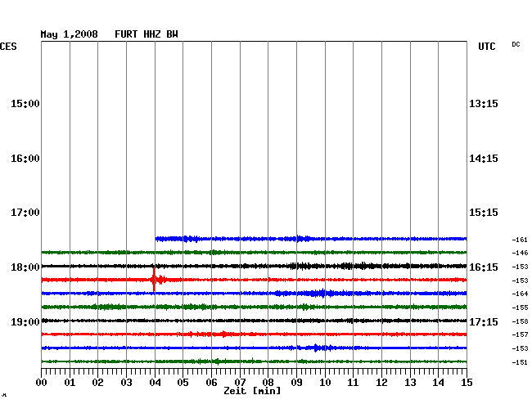Select the 14:15 UTC time label
Screen dimensions: 532x404
click(484, 159)
